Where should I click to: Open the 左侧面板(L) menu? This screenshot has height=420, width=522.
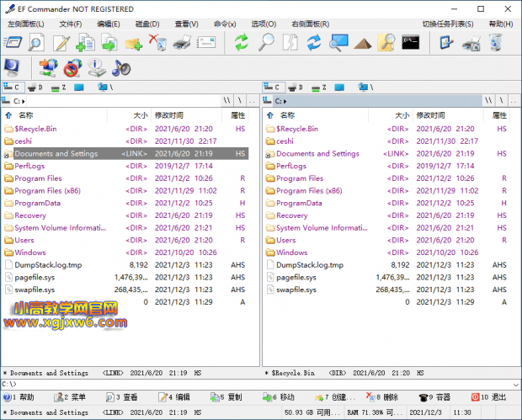[x=26, y=24]
